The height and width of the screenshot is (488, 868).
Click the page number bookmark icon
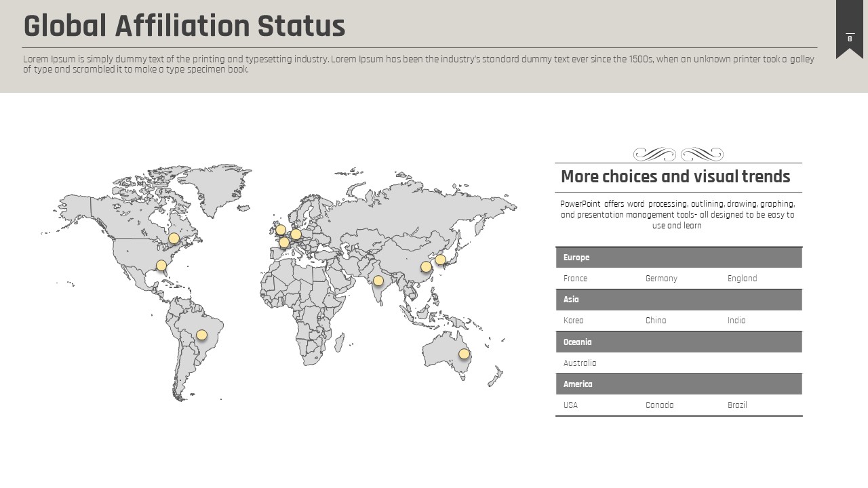(849, 34)
